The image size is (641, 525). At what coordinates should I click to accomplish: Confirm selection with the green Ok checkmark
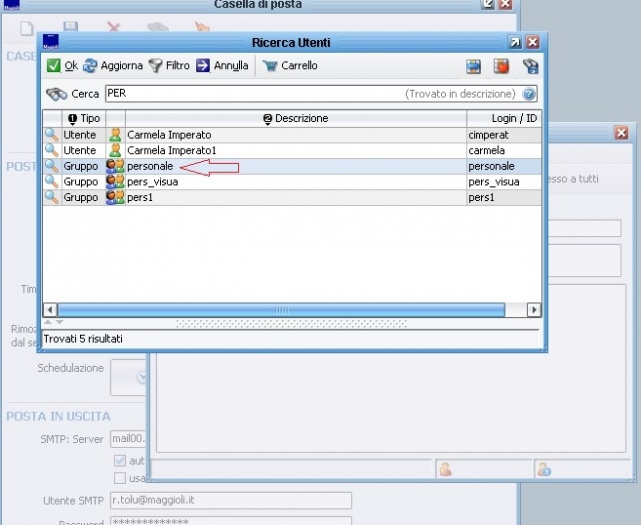54,65
